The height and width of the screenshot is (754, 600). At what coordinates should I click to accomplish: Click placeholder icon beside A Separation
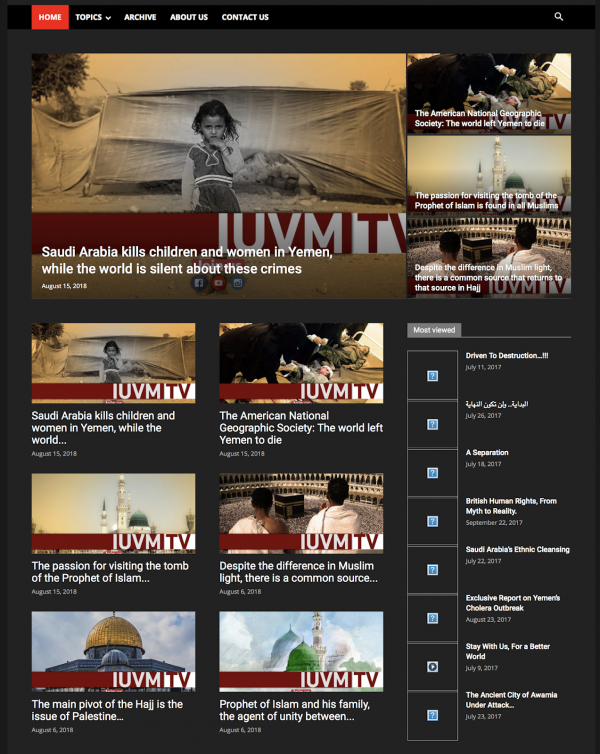pos(432,473)
